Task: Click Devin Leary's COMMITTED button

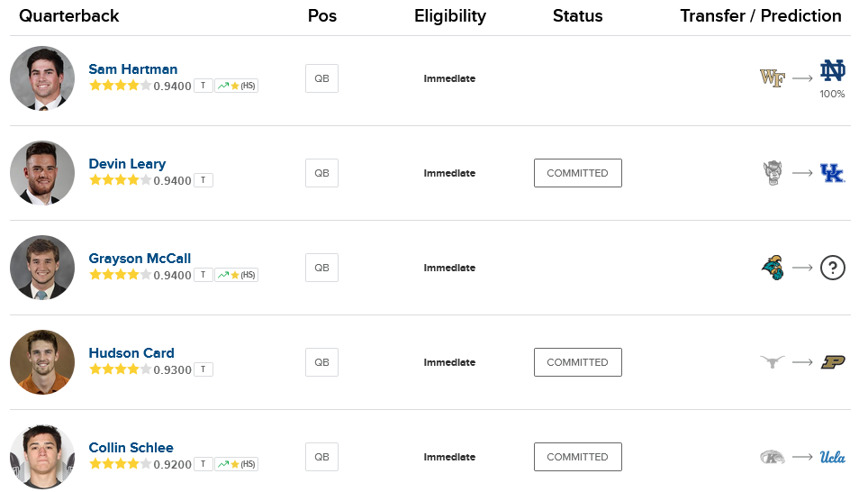Action: 577,173
